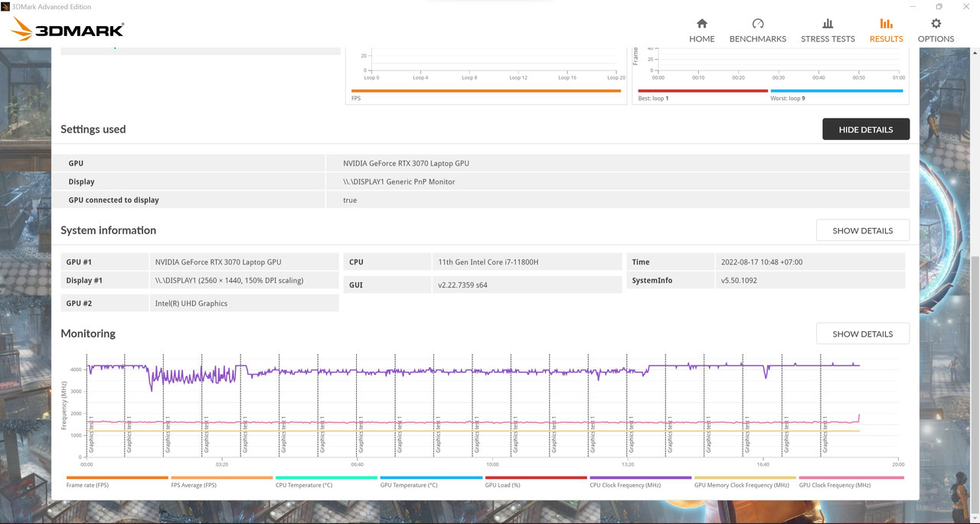Screen dimensions: 980x524
Task: Click the Frequency (MHz) axis label
Action: [64, 407]
